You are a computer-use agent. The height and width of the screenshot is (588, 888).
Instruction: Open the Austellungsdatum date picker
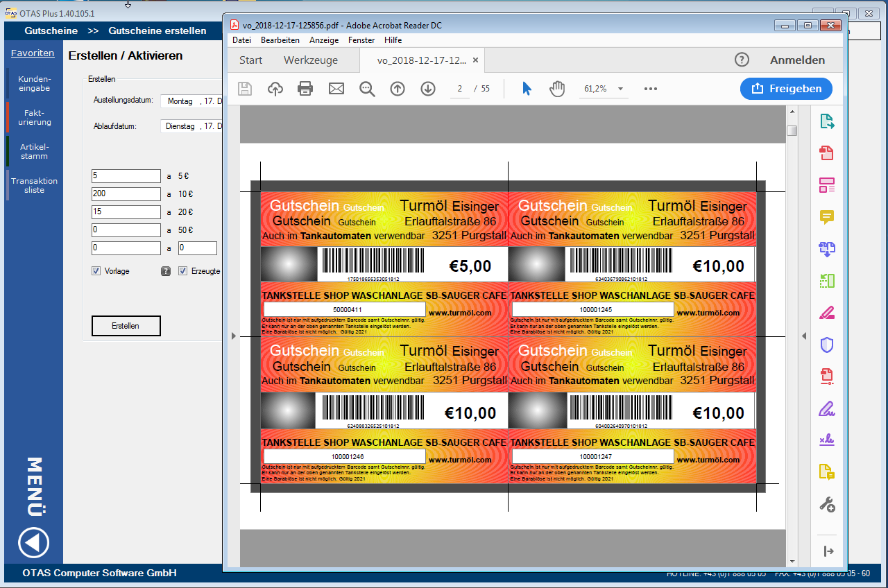point(191,101)
